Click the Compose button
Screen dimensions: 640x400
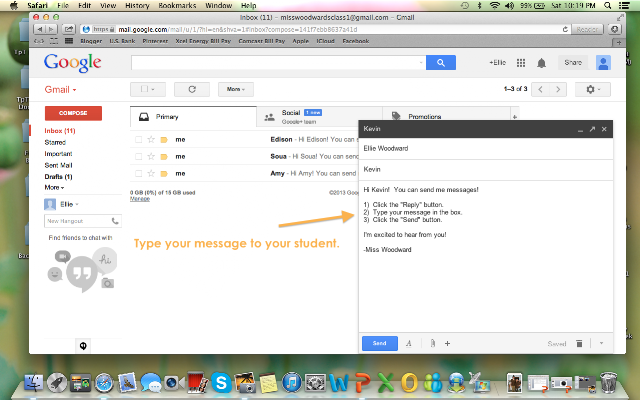pos(73,113)
